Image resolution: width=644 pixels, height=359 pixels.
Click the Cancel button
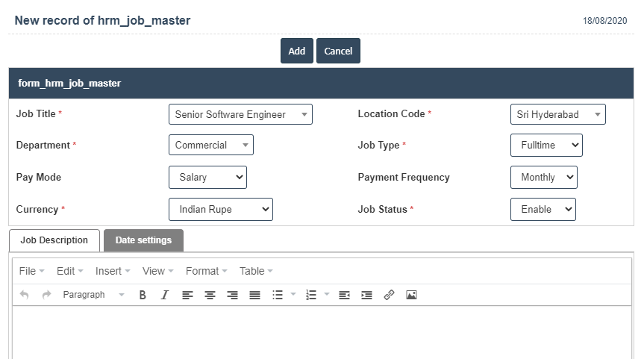pos(338,51)
